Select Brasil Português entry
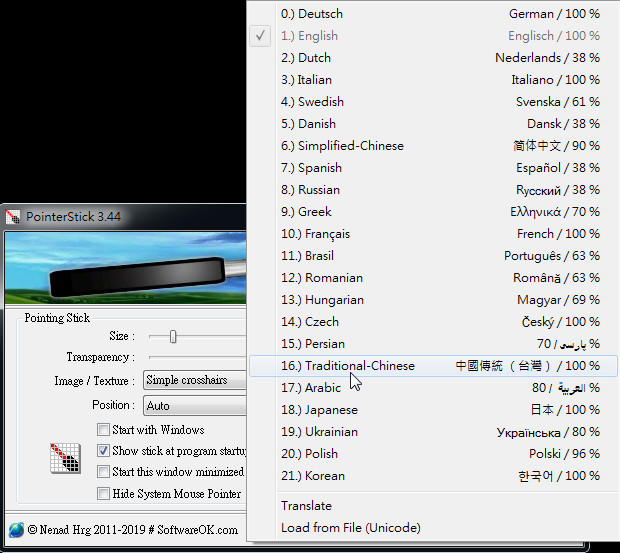The height and width of the screenshot is (553, 620). coord(433,256)
